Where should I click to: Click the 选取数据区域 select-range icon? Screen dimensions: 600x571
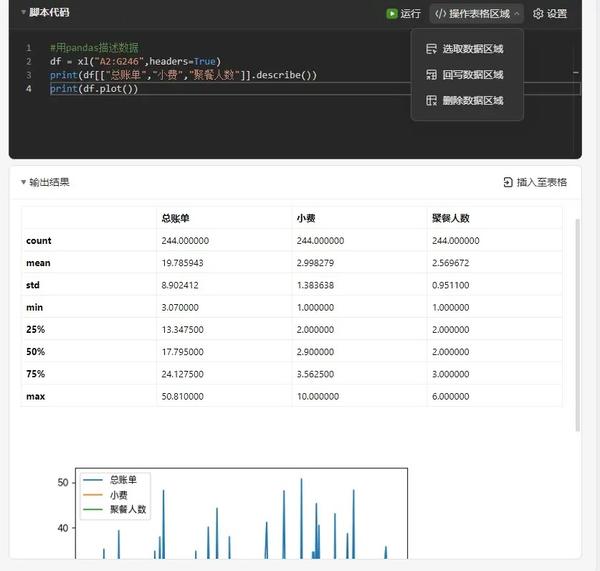coord(431,49)
